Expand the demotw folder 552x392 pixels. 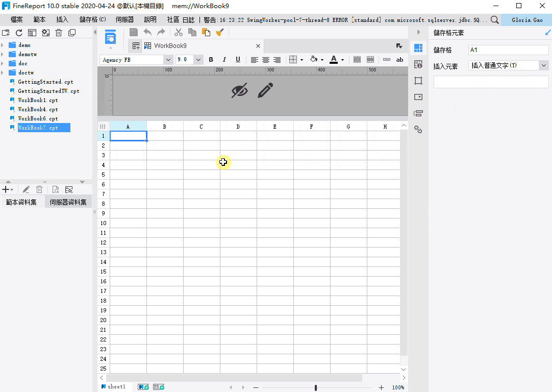3,54
